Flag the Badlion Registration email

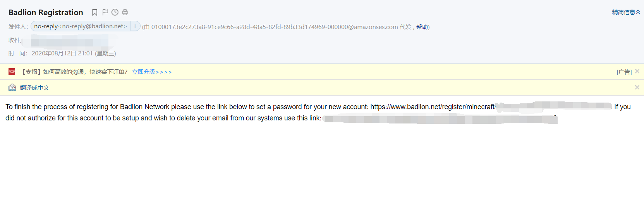coord(105,12)
